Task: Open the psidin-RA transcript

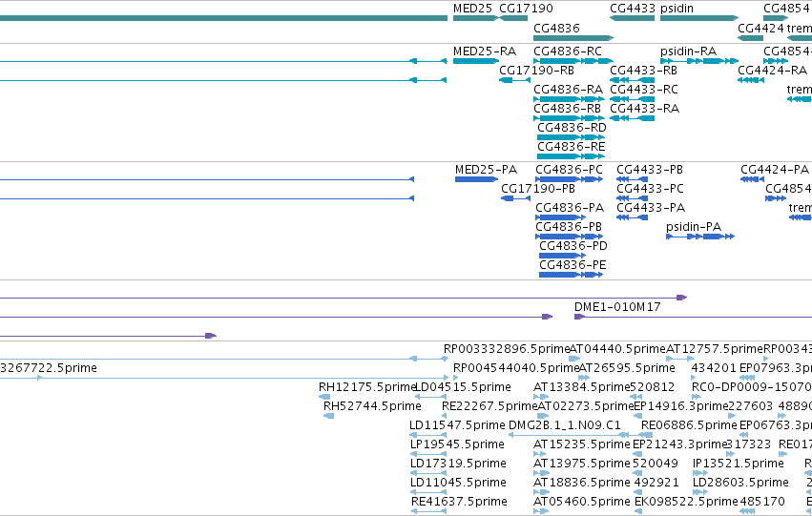Action: (699, 61)
